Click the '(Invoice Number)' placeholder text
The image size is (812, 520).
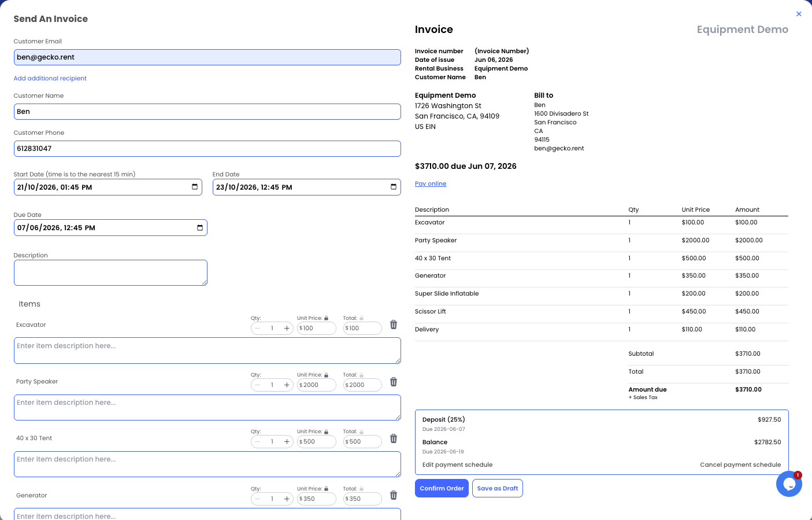502,51
